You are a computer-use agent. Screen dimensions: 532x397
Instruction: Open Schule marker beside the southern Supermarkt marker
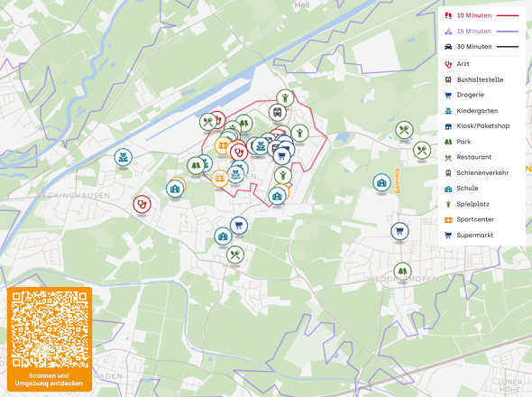[x=223, y=236]
